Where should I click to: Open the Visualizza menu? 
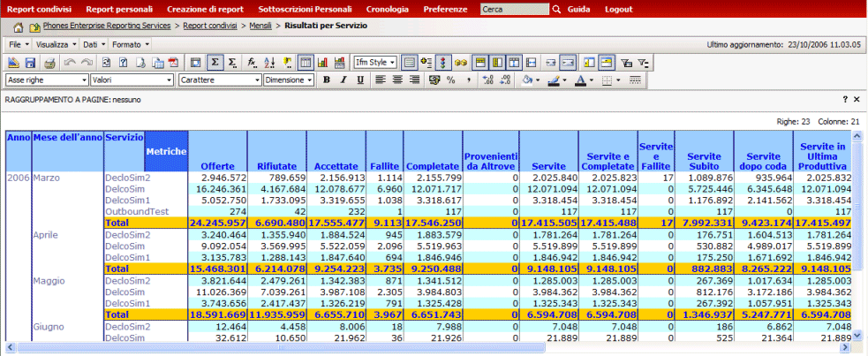(56, 44)
